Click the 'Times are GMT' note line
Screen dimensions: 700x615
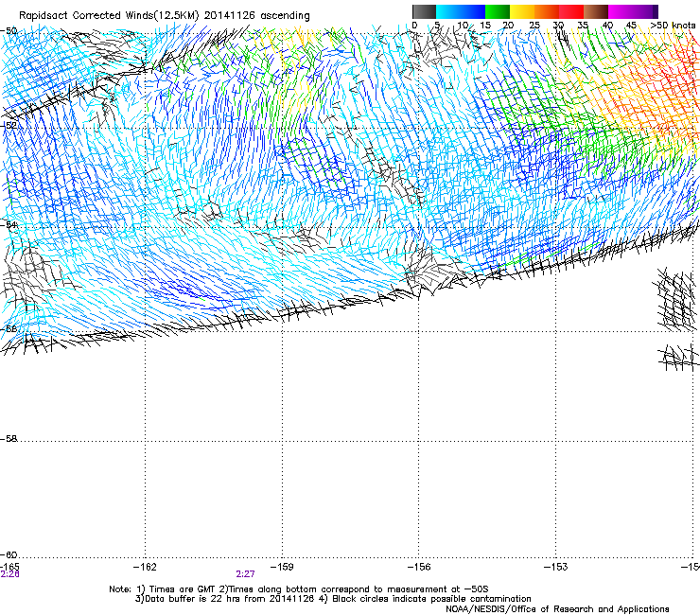[x=299, y=589]
